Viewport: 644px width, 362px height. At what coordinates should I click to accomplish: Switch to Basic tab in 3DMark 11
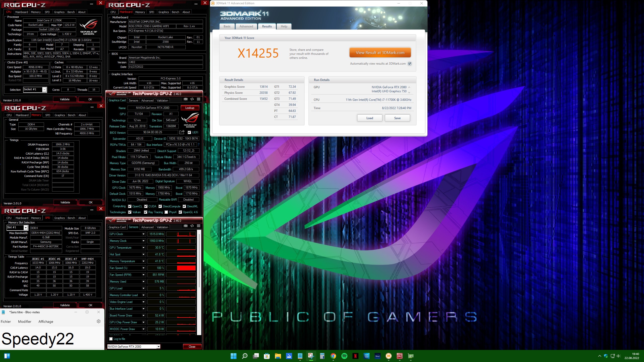[x=227, y=26]
